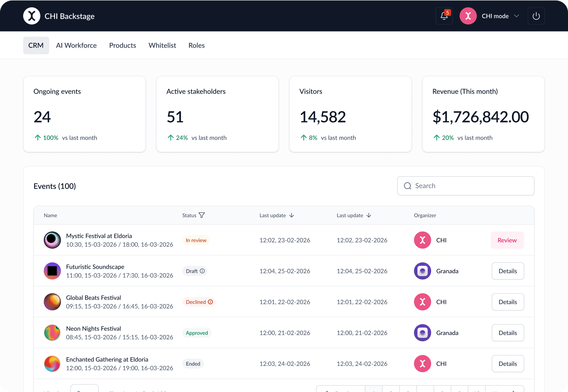Click the CHI Backstage logo

(x=32, y=16)
